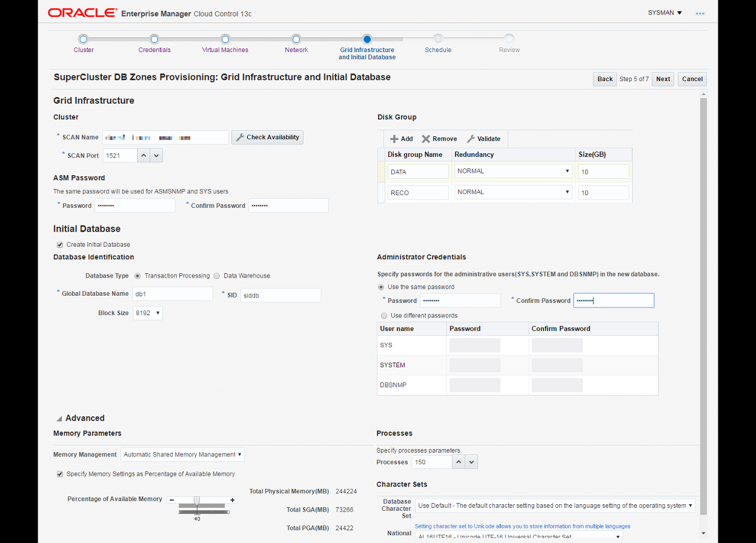The image size is (756, 543).
Task: Click the Virtual Machines step label
Action: [225, 50]
